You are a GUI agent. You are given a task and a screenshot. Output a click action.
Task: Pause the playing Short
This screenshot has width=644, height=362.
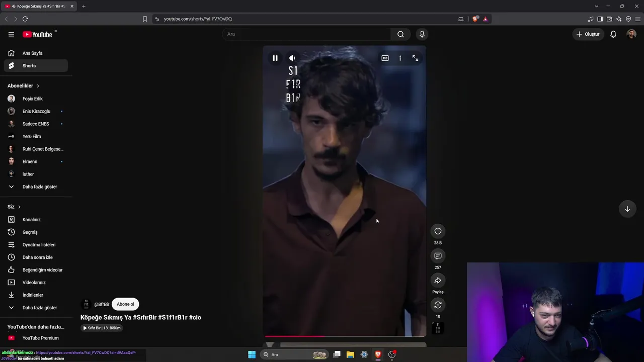pos(275,58)
